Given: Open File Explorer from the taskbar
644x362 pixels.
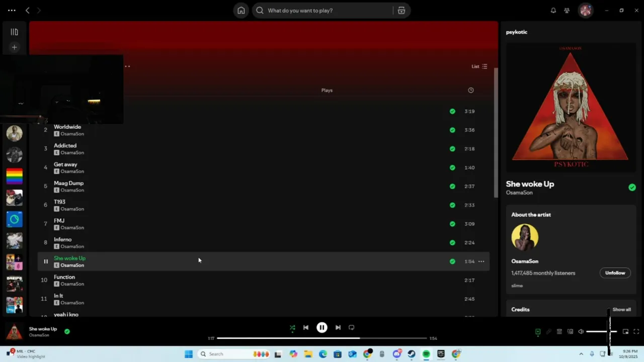Looking at the screenshot, I should click(308, 354).
